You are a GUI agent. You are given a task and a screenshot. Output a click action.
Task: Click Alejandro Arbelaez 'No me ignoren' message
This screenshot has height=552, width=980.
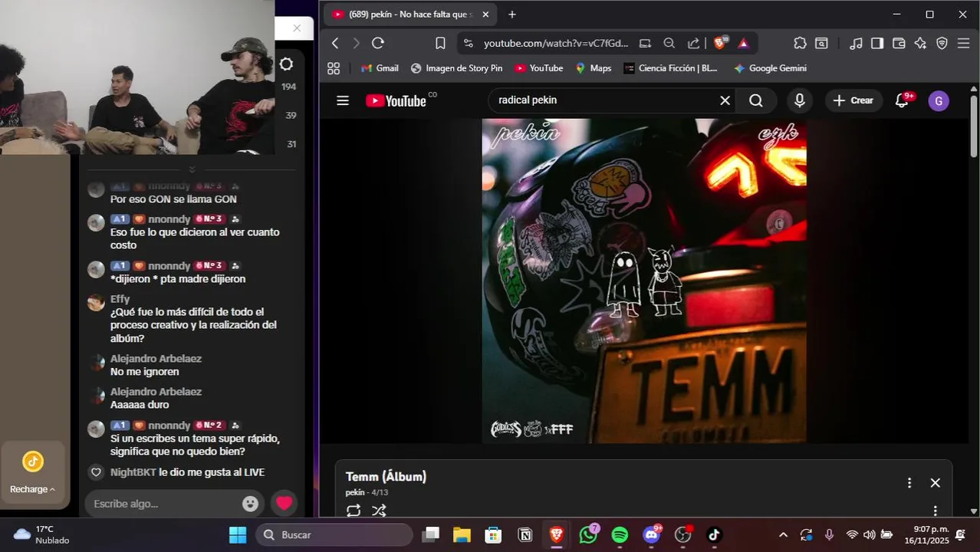pos(145,372)
